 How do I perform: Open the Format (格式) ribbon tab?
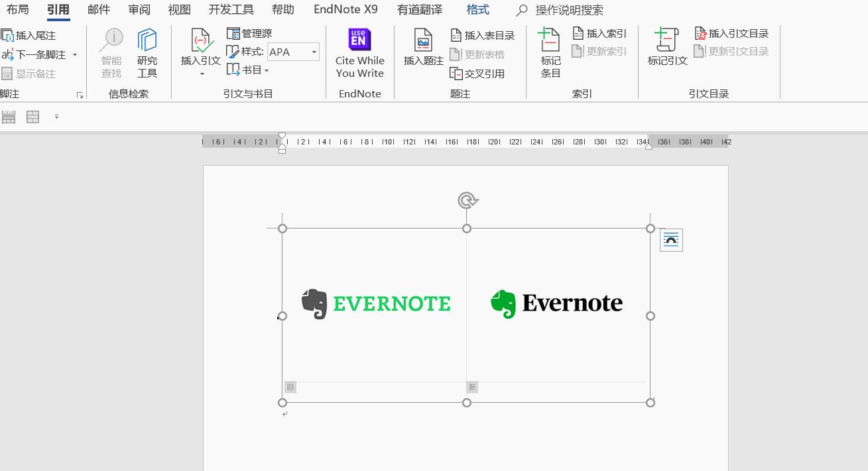point(477,10)
